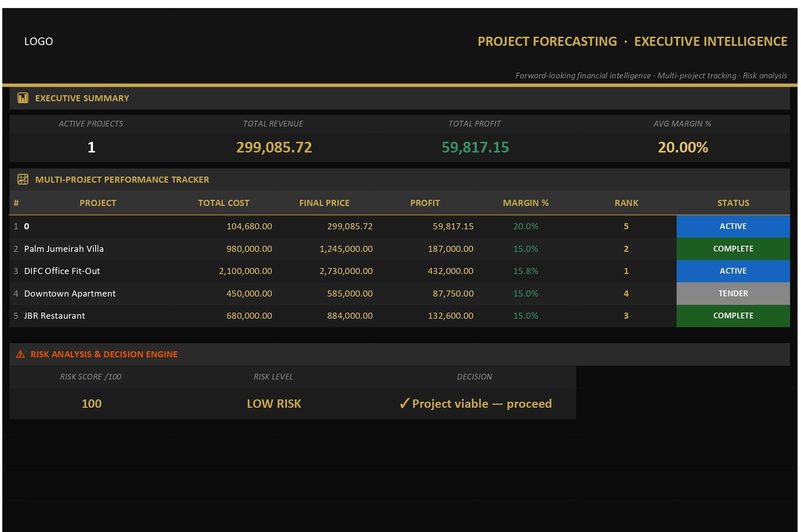Image resolution: width=801 pixels, height=532 pixels.
Task: Click the Project viable — proceed decision
Action: point(475,404)
